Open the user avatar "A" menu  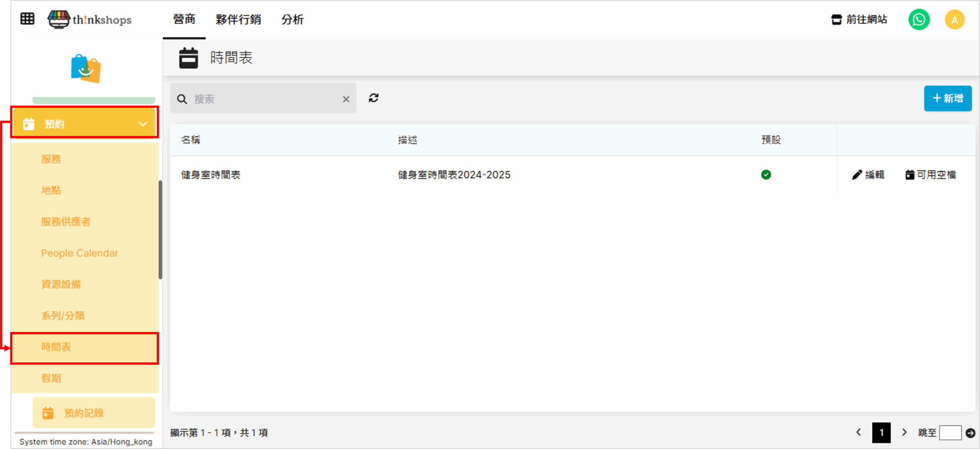[954, 20]
